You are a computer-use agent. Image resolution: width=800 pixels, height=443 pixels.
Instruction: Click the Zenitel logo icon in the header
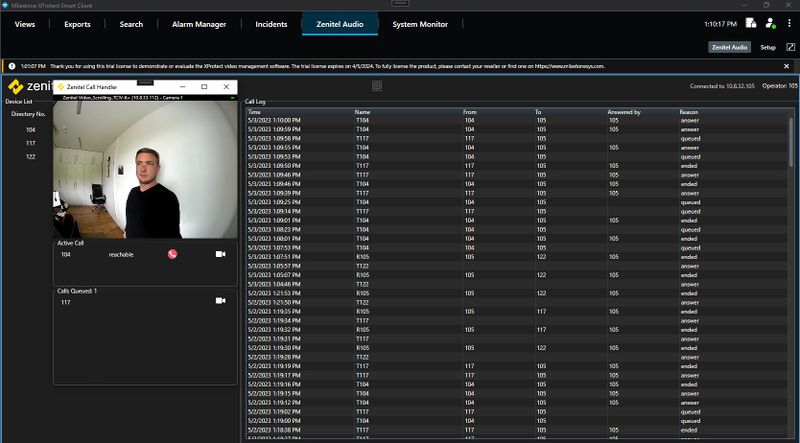15,87
